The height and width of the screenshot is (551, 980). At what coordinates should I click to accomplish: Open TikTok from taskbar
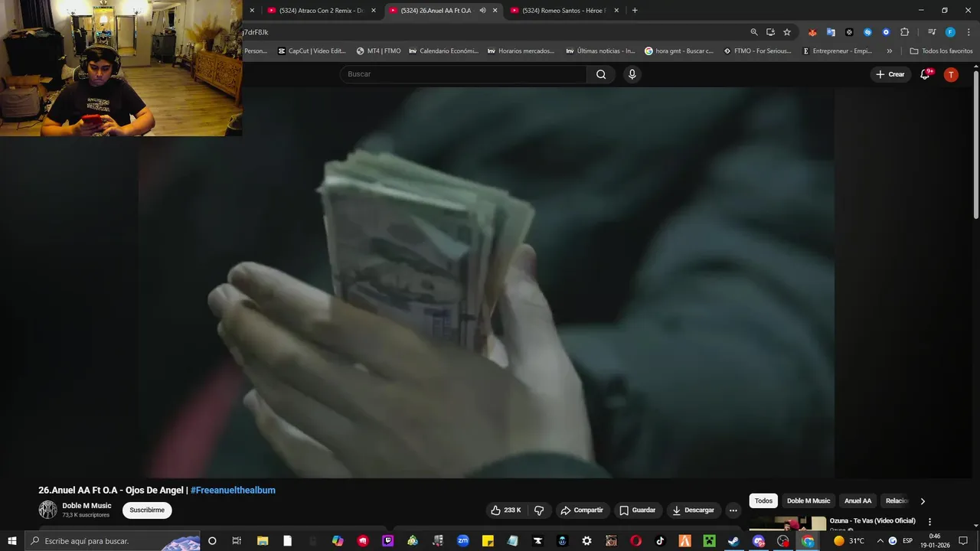[660, 541]
